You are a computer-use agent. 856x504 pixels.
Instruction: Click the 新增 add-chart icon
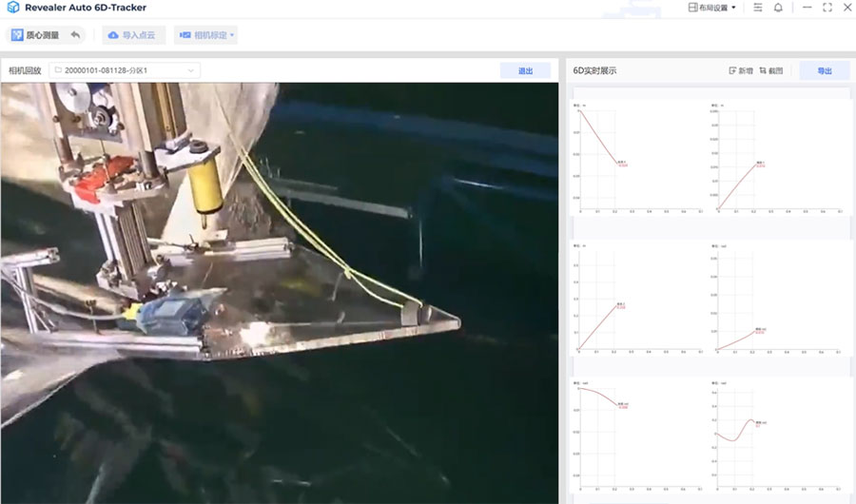[x=732, y=70]
